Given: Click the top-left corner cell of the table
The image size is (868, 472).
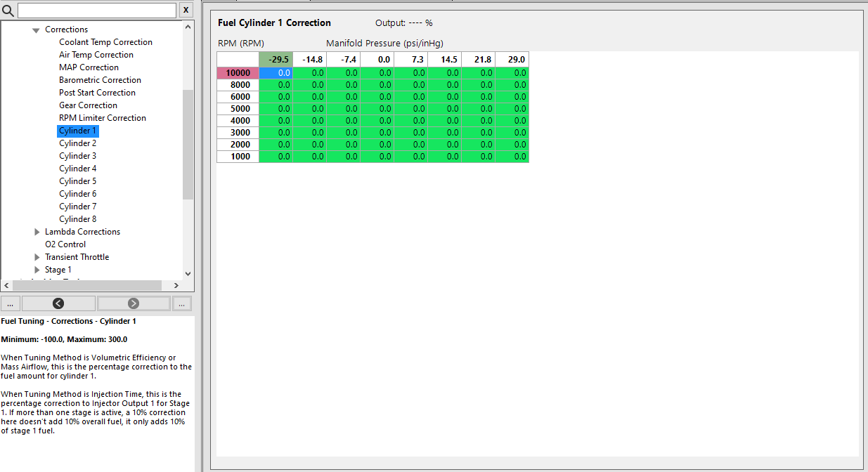Looking at the screenshot, I should click(238, 60).
